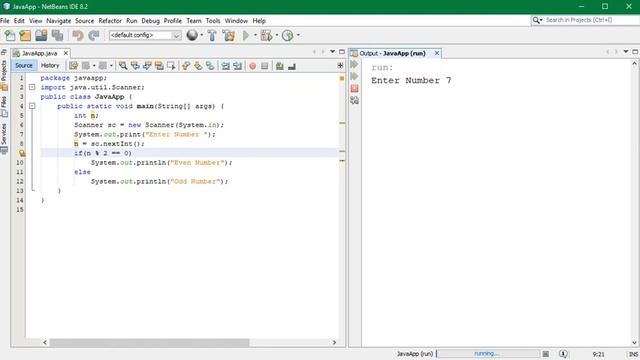Click the New File toolbar icon
Viewport: 640px width, 360px height.
point(9,36)
